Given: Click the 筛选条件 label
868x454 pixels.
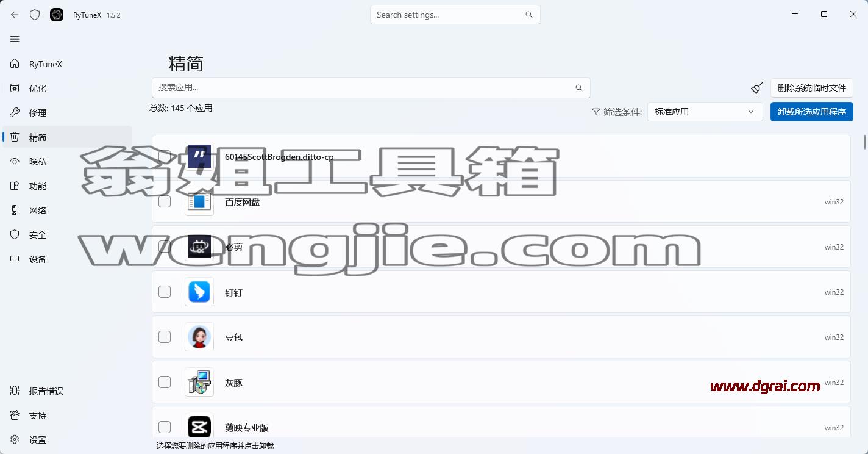Looking at the screenshot, I should coord(622,112).
